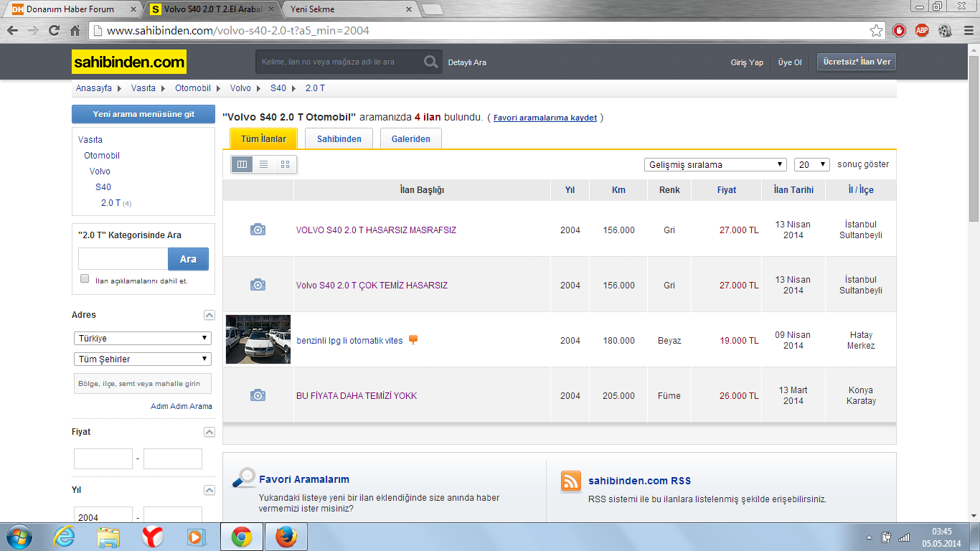The height and width of the screenshot is (551, 980).
Task: Collapse the Adres filter section
Action: (x=209, y=315)
